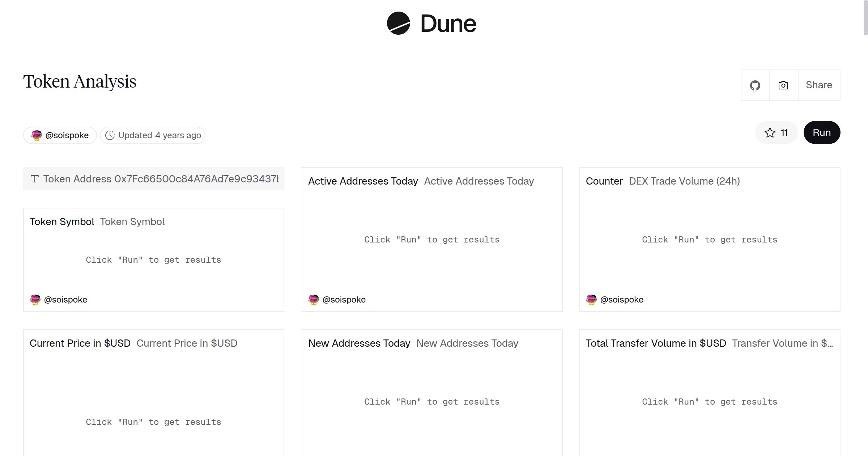Open the DEX Trade Volume (24h) link

point(684,181)
